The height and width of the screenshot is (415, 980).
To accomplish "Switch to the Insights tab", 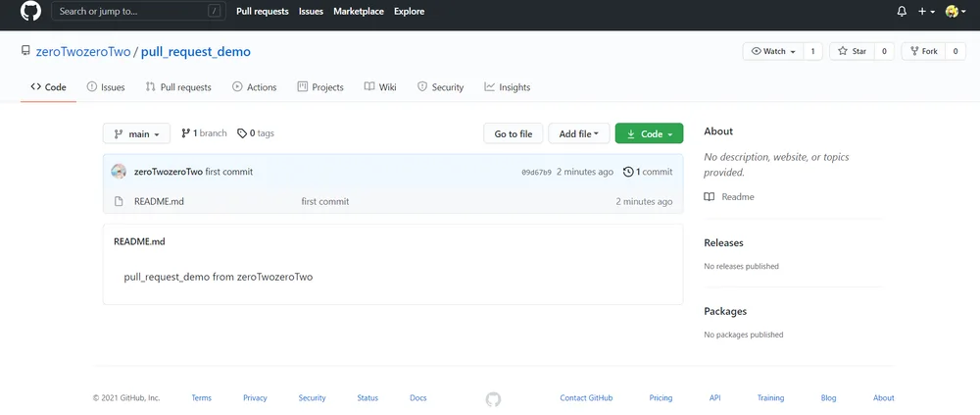I will tap(508, 87).
